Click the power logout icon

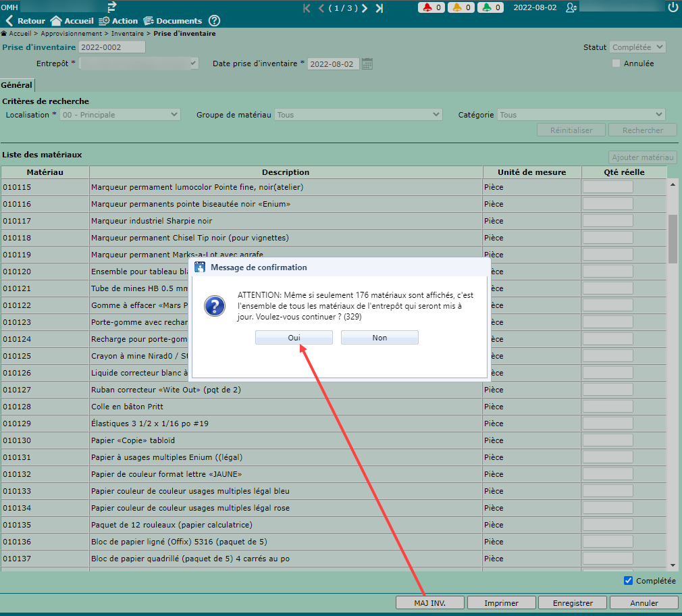click(x=672, y=8)
